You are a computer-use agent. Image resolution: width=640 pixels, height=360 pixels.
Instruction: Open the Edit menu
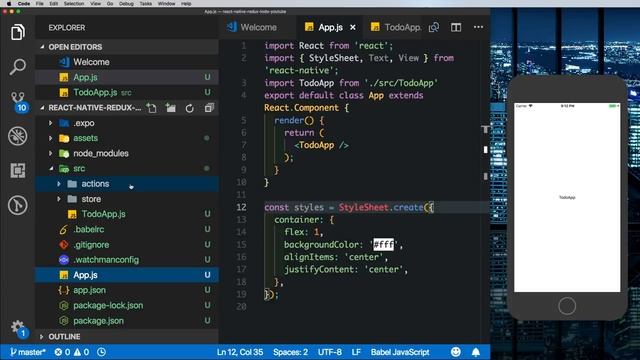(x=53, y=3)
